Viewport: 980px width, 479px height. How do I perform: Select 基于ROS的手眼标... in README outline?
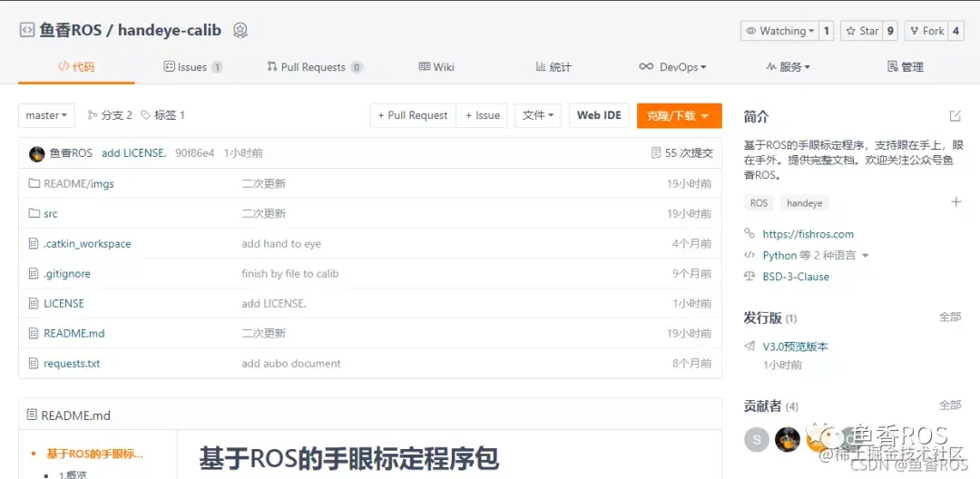click(x=95, y=454)
